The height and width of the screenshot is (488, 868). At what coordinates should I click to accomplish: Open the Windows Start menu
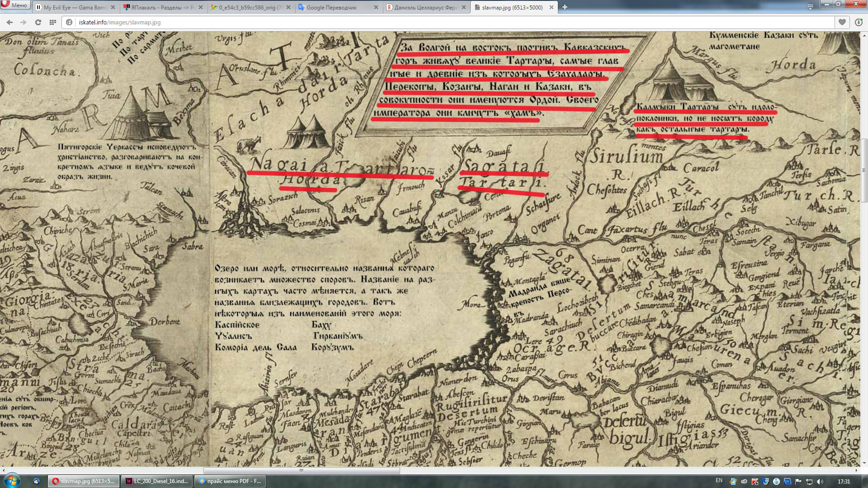(x=11, y=481)
